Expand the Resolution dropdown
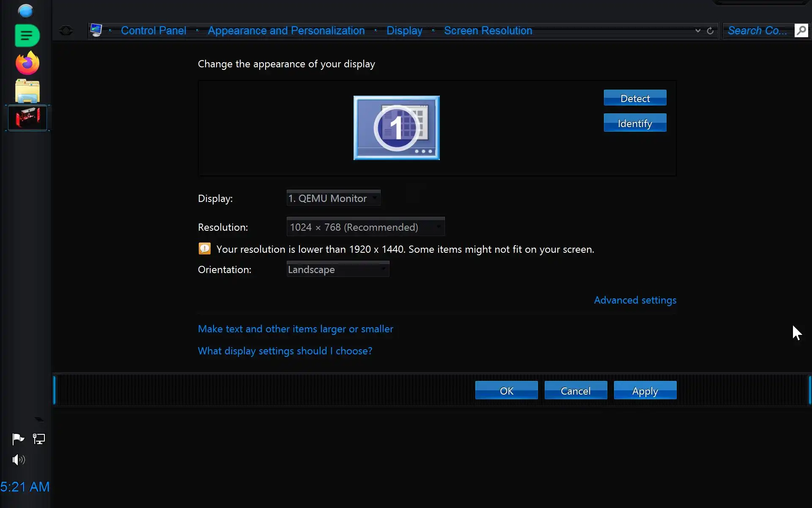This screenshot has width=812, height=508. click(x=365, y=227)
